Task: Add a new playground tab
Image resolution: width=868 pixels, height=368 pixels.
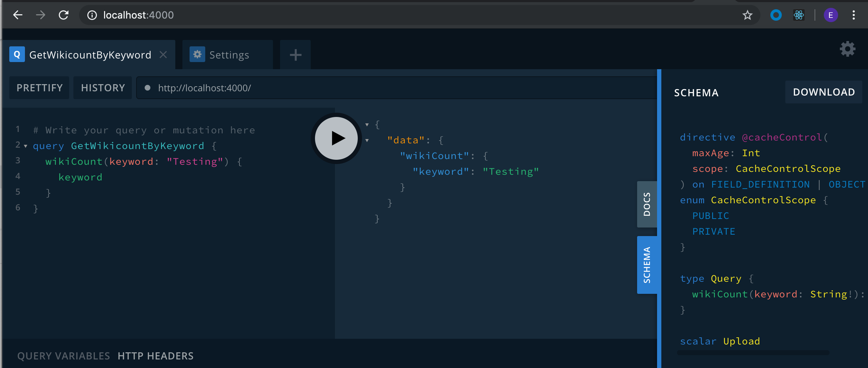Action: (x=295, y=55)
